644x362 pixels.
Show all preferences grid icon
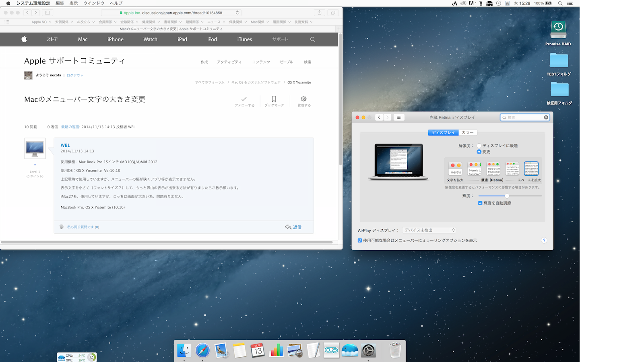399,117
